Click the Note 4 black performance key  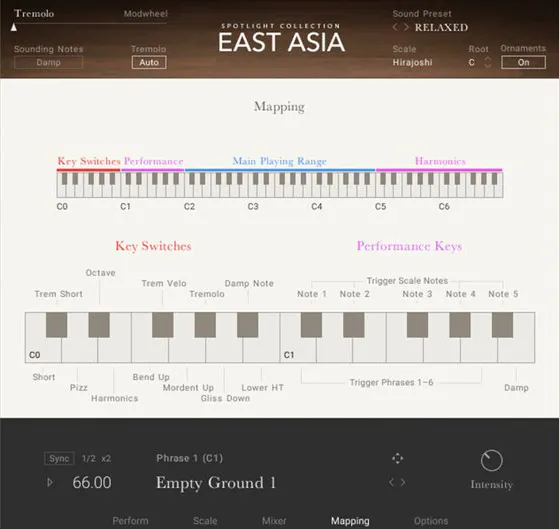[x=460, y=325]
